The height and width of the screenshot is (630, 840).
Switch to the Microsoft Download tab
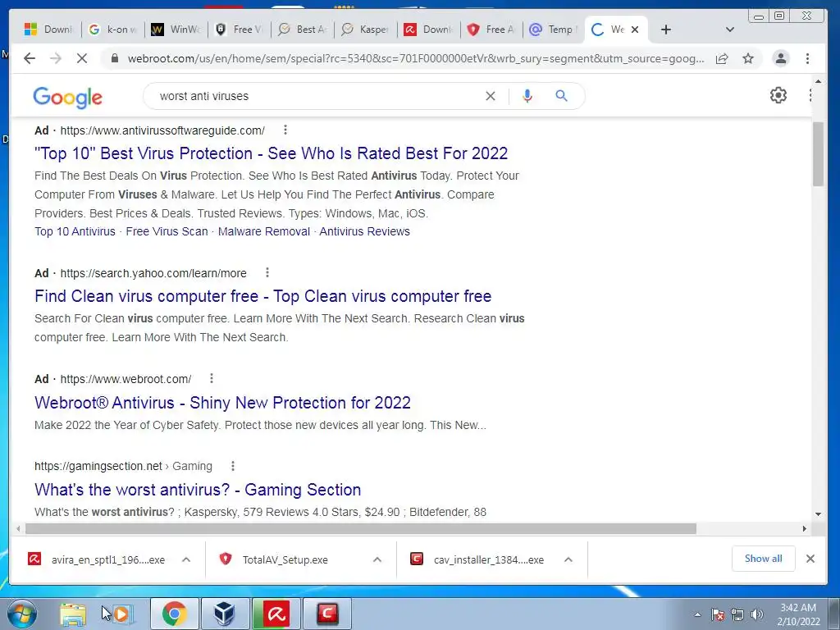click(48, 30)
